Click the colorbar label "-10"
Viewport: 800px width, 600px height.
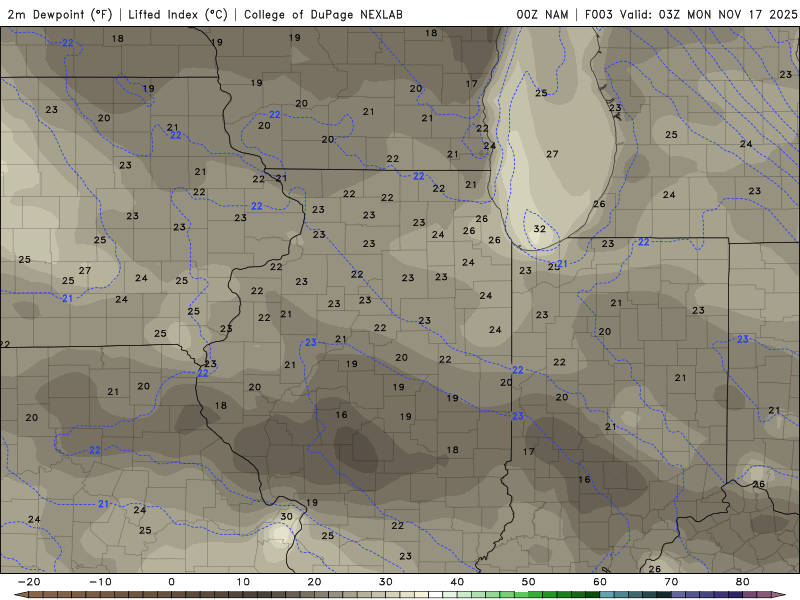click(100, 582)
